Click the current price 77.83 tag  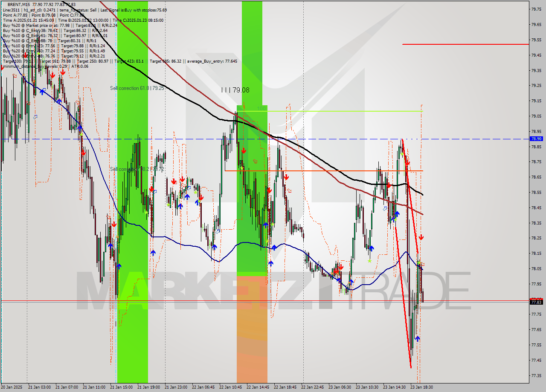536,302
